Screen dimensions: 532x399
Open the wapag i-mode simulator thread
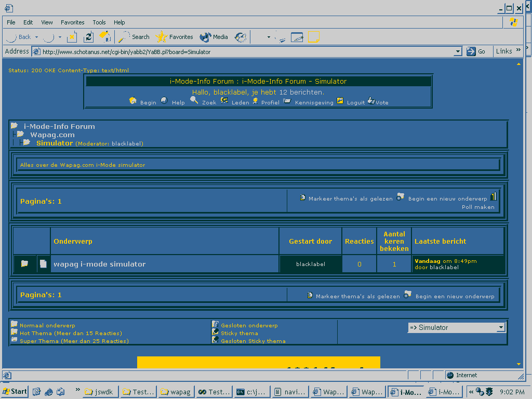(100, 264)
